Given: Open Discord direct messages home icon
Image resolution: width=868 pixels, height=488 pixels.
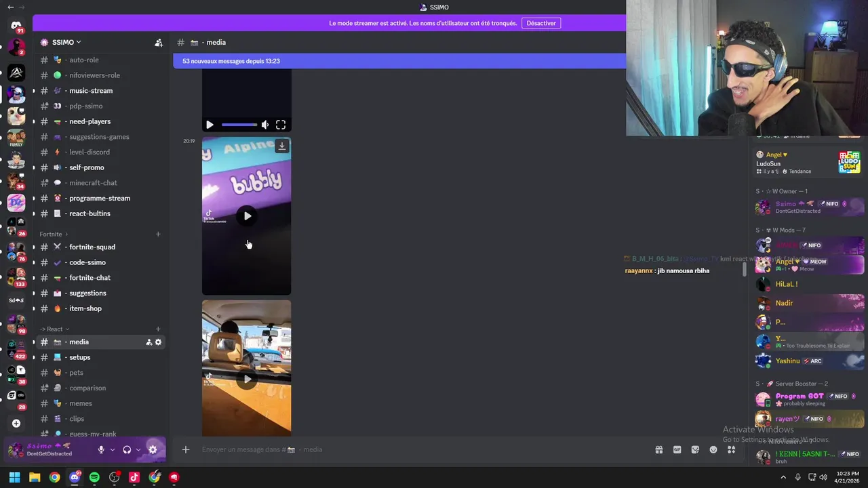Looking at the screenshot, I should 16,26.
